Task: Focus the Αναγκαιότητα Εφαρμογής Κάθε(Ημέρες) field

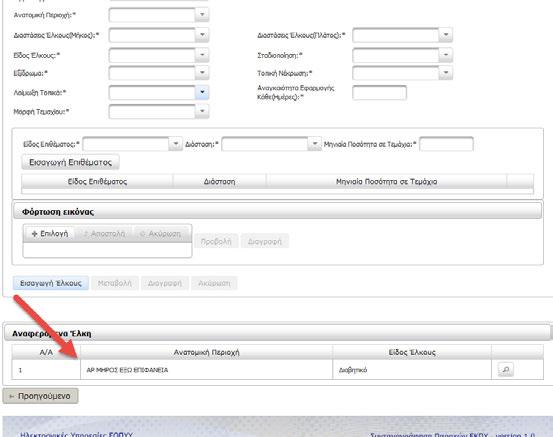Action: coord(379,93)
